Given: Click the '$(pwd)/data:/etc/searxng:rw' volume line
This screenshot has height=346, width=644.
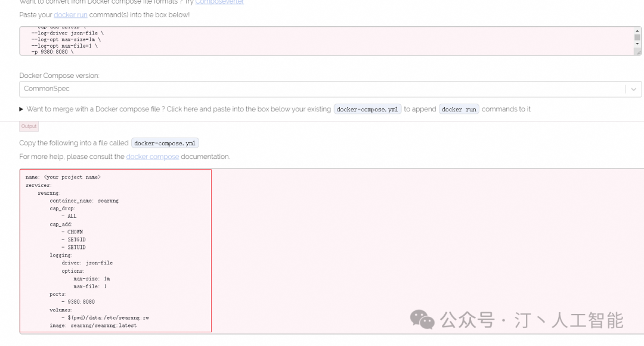Looking at the screenshot, I should (108, 318).
